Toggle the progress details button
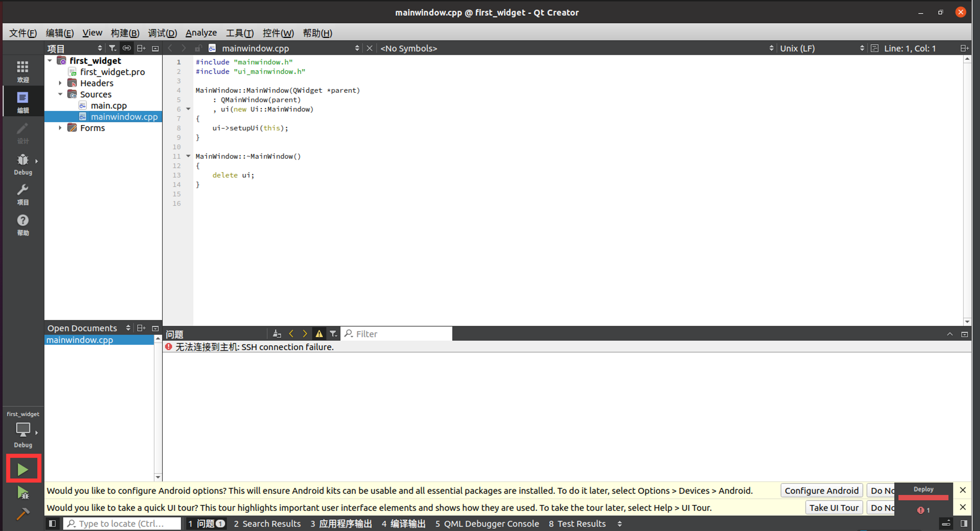980x531 pixels. click(946, 524)
